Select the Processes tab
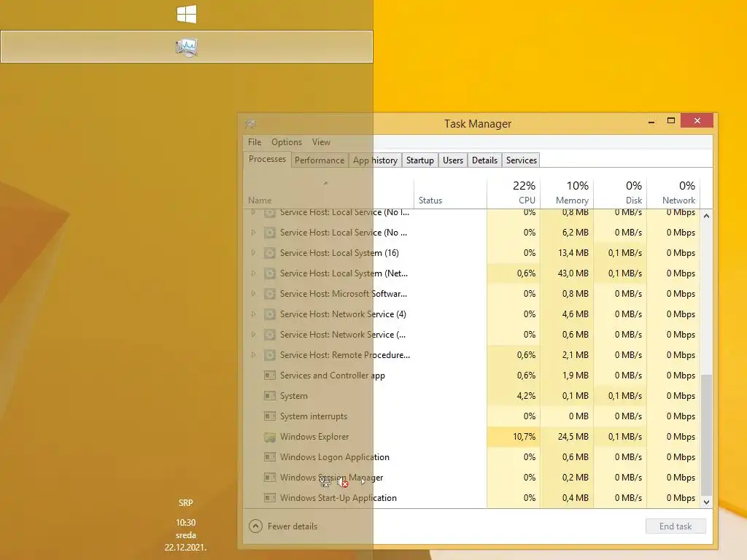Viewport: 747px width, 560px height. click(x=267, y=159)
